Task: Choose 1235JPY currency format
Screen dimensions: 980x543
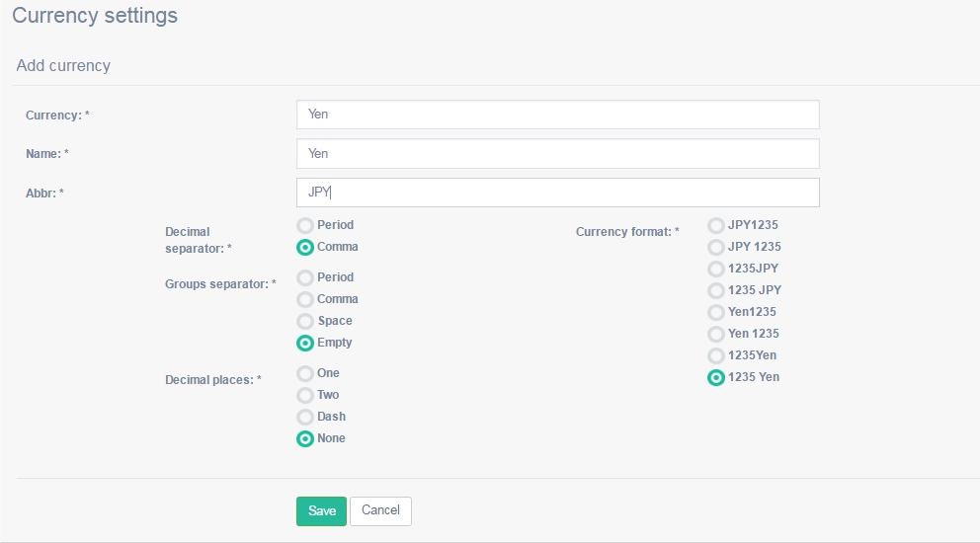Action: 715,269
